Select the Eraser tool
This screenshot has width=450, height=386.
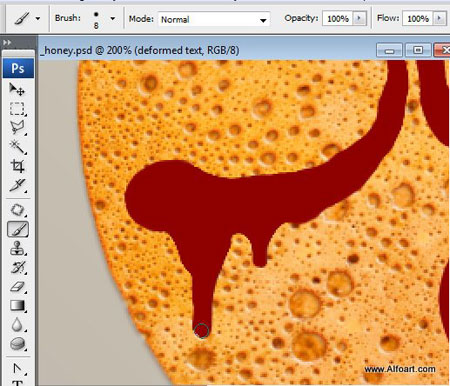pyautogui.click(x=17, y=287)
